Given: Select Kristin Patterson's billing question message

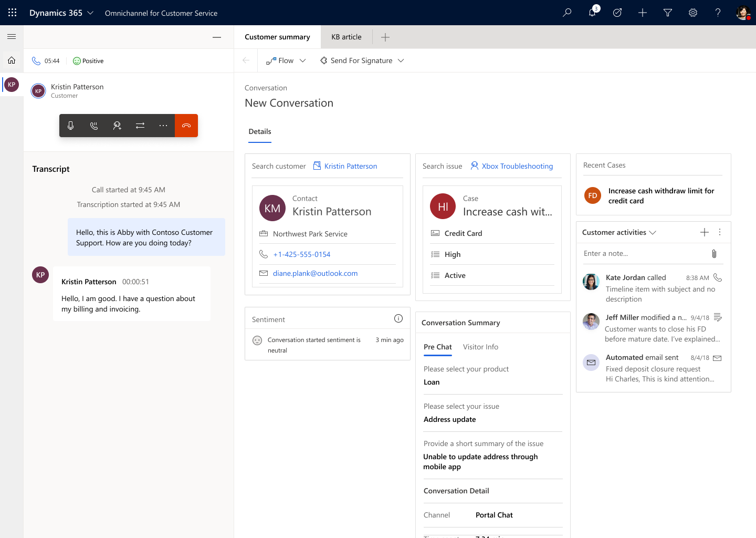Looking at the screenshot, I should (132, 294).
